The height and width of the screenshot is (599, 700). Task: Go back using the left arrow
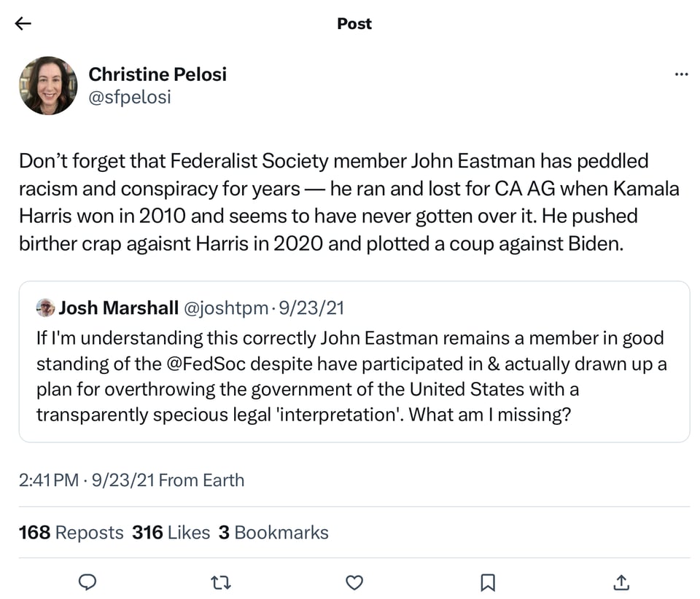[x=23, y=23]
